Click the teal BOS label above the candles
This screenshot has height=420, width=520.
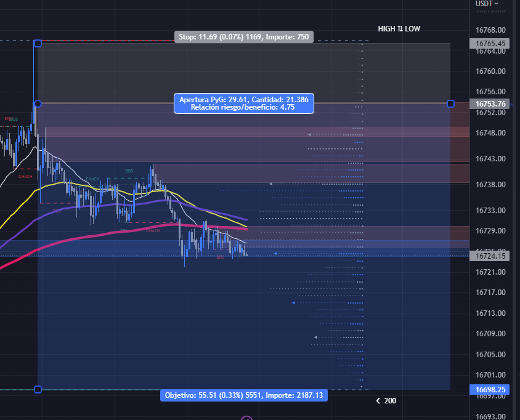click(129, 171)
